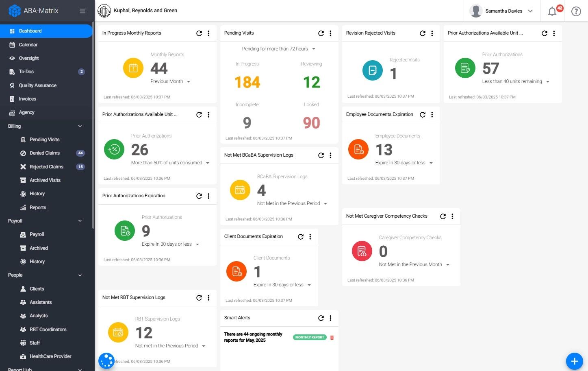Open options menu for Smart Alerts widget

coord(330,318)
